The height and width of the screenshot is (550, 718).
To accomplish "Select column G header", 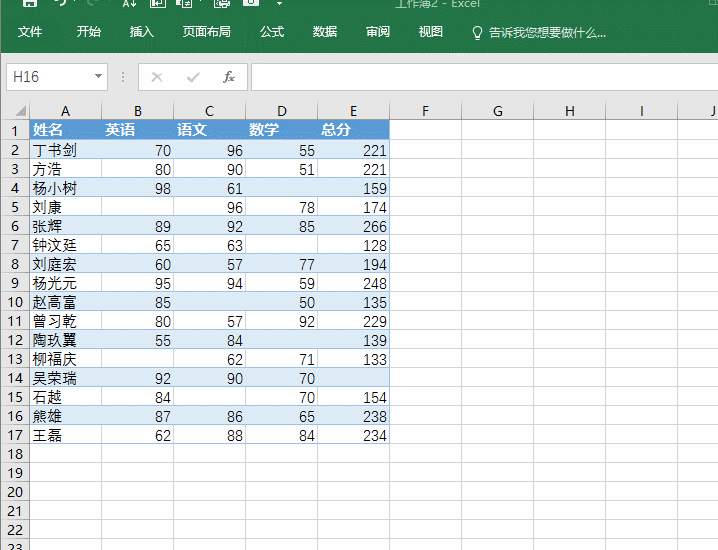I will (x=498, y=111).
